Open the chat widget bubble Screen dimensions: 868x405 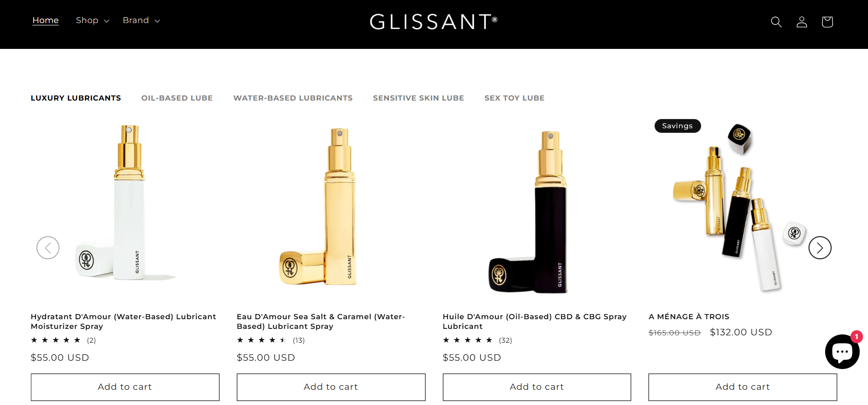point(842,351)
